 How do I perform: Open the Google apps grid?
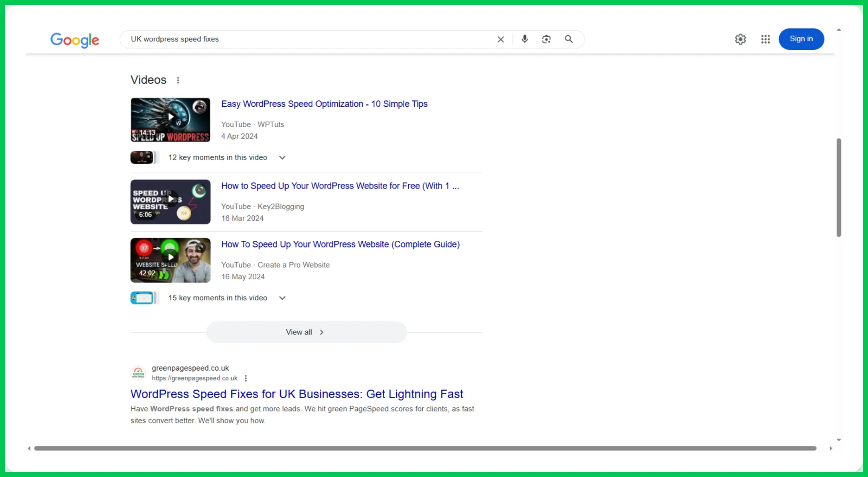pos(765,39)
